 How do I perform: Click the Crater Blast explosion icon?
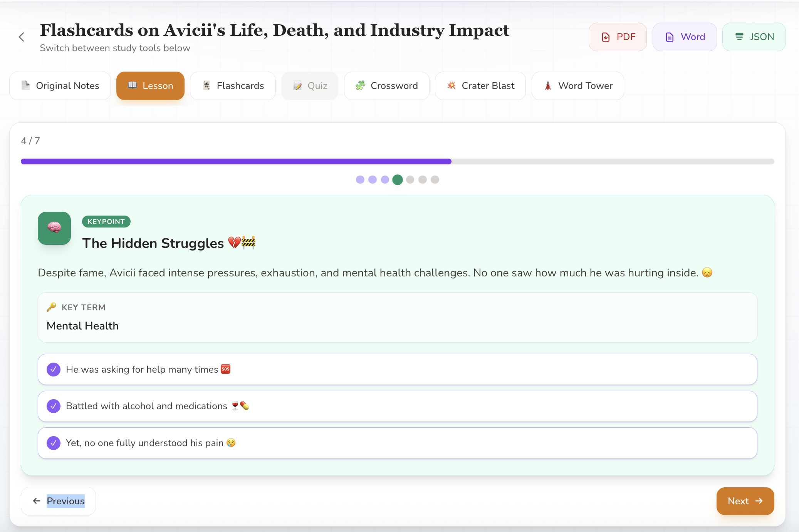(452, 85)
